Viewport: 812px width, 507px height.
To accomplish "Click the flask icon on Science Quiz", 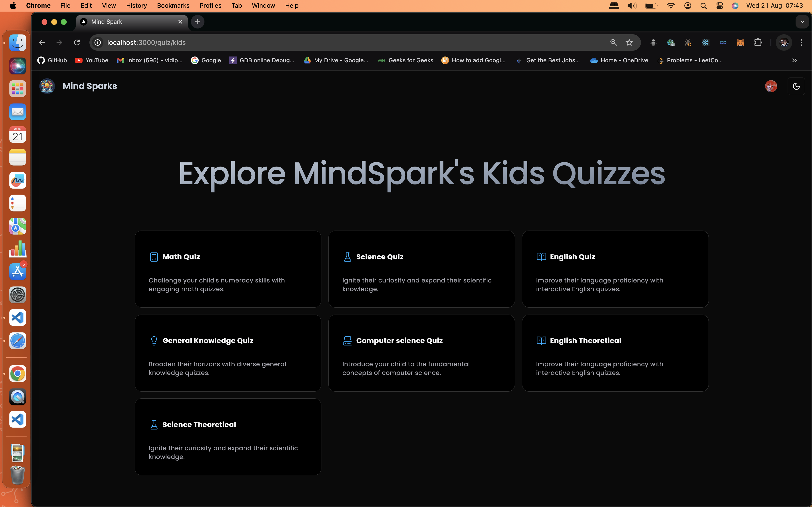I will [x=347, y=257].
